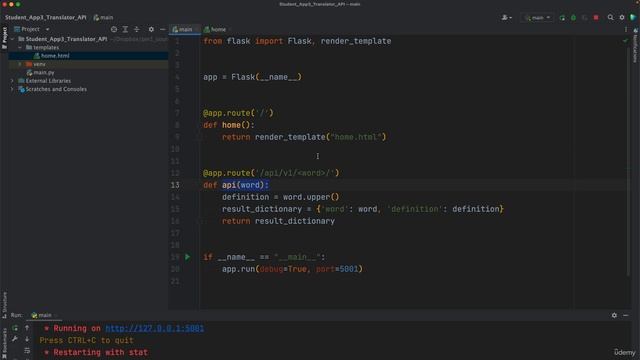
Task: Open the user account icon menu
Action: pyautogui.click(x=507, y=18)
